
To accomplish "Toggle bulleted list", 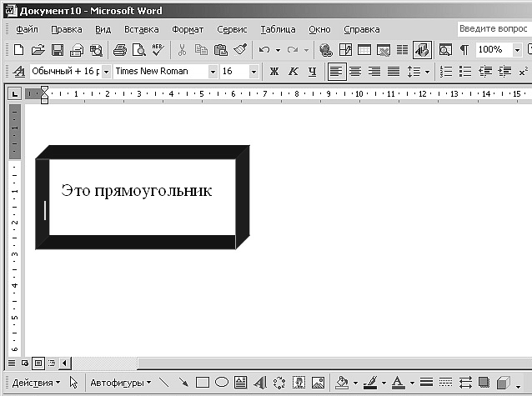I will [465, 71].
